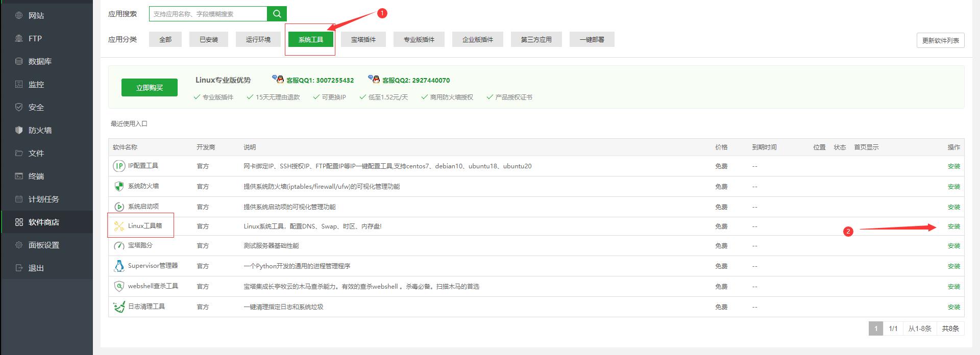Select the 全部 category tab
Image resolution: width=980 pixels, height=355 pixels.
[165, 39]
